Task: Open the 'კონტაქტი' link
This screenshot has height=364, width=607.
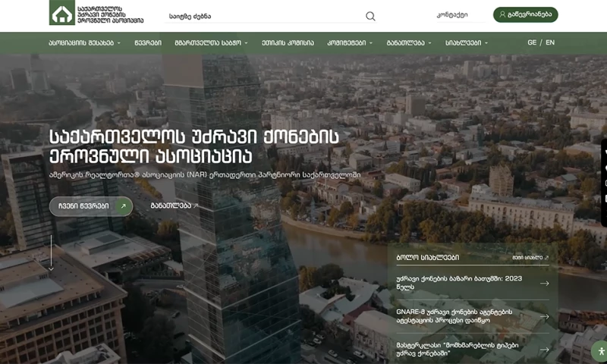Action: (452, 15)
